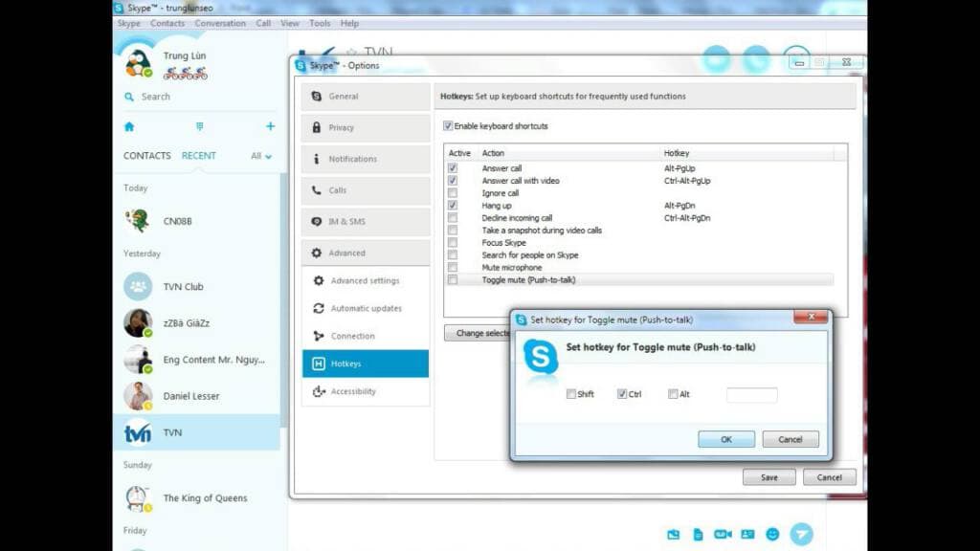Confirm hotkey dialog with OK
The height and width of the screenshot is (551, 980).
(726, 439)
